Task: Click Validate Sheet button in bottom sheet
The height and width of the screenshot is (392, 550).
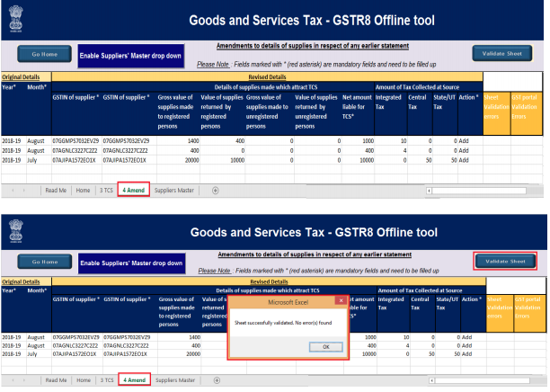Action: click(x=505, y=261)
